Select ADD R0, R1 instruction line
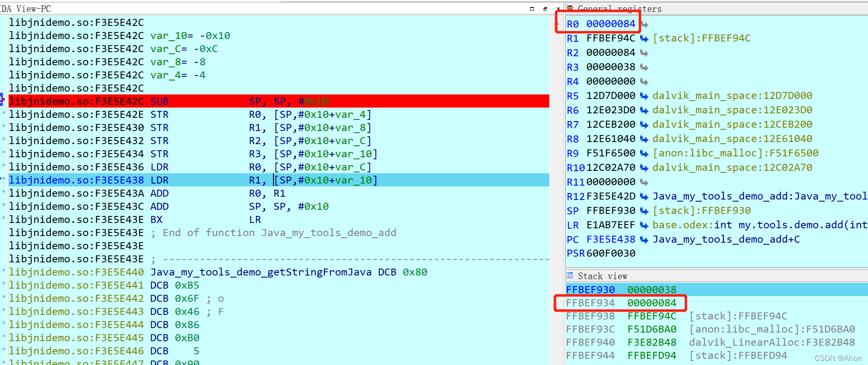The image size is (868, 365). point(279,193)
